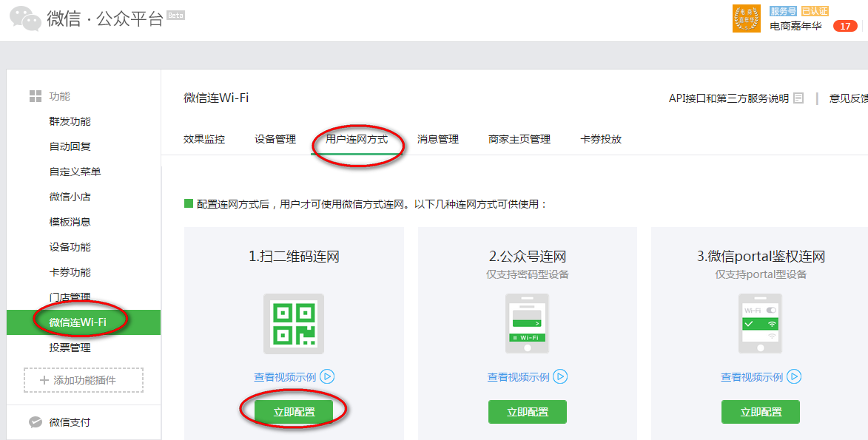Open the 电商嘉年华 account avatar
The image size is (868, 440).
point(747,18)
